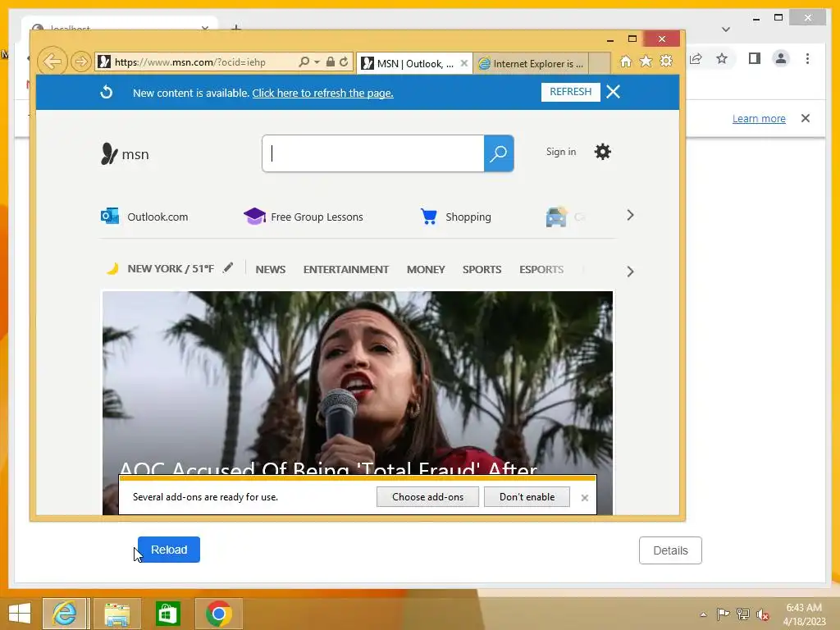Open MSN page settings gear
Viewport: 840px width, 630px height.
603,152
